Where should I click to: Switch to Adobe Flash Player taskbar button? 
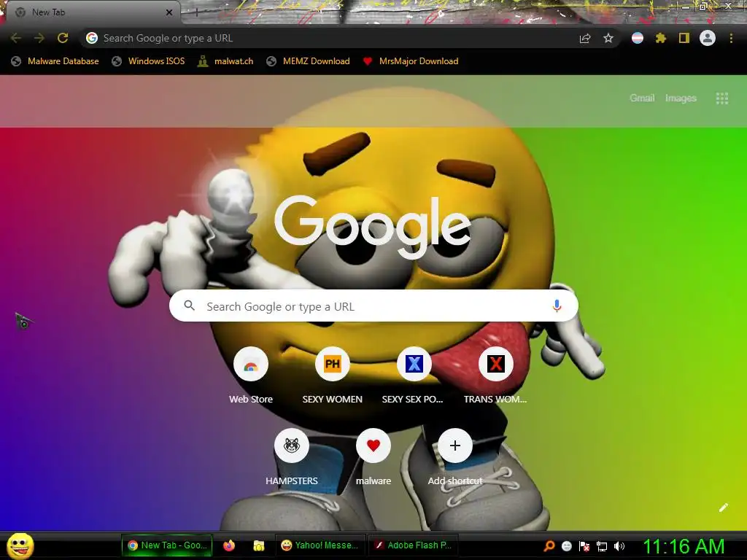pyautogui.click(x=413, y=545)
